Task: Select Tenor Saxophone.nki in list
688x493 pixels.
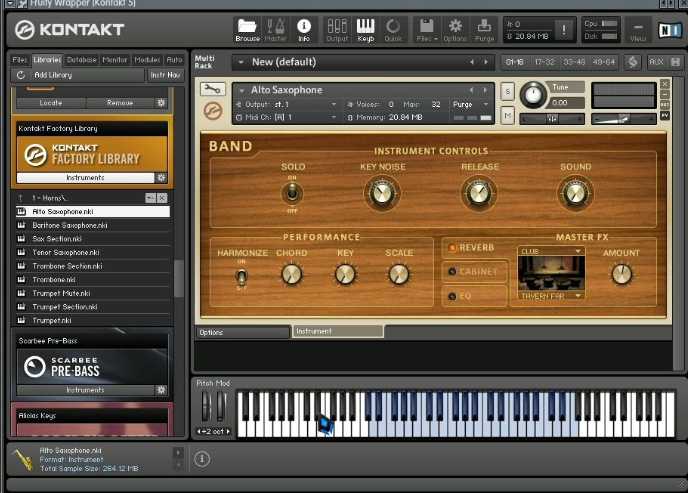Action: [93, 253]
